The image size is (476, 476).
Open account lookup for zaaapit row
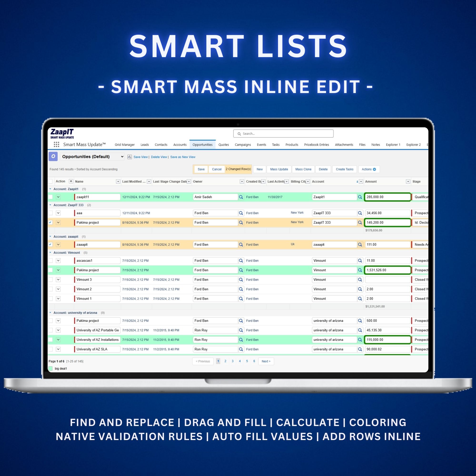tap(360, 245)
